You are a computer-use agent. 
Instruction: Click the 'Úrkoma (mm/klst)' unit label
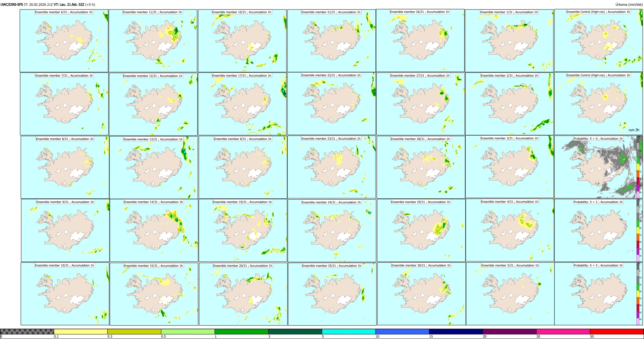point(629,4)
